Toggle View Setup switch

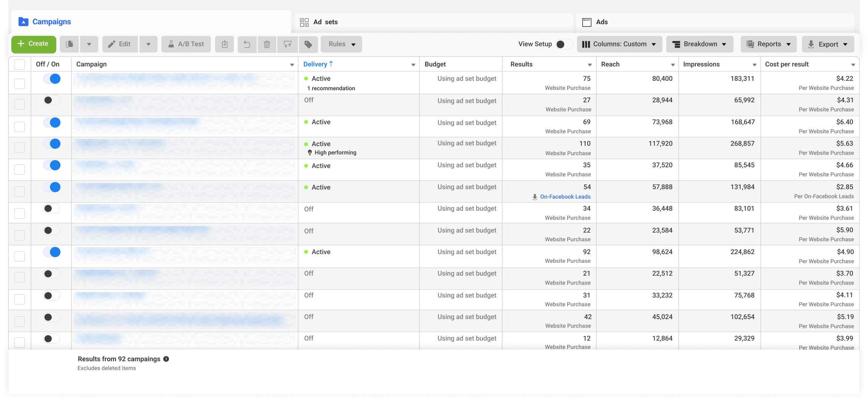[563, 44]
